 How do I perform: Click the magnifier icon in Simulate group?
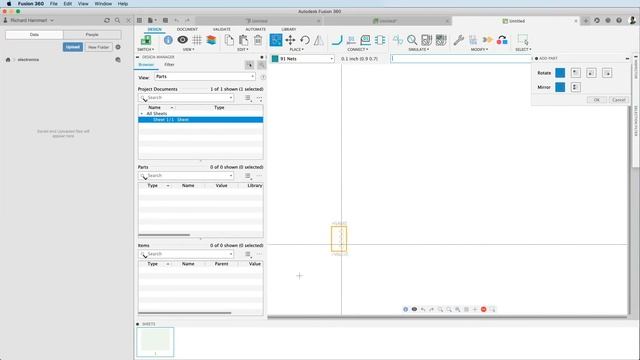click(x=412, y=40)
